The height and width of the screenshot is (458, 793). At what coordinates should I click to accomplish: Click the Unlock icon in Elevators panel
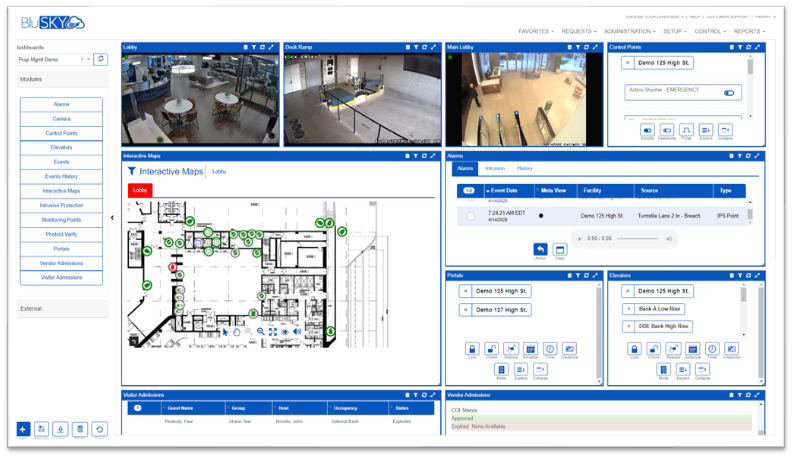[x=652, y=349]
